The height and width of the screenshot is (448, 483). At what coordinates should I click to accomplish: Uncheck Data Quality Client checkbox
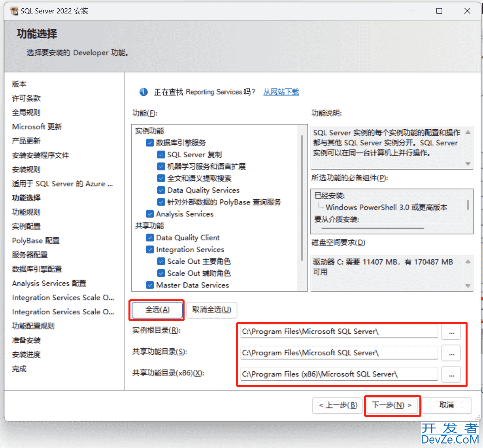pyautogui.click(x=150, y=238)
